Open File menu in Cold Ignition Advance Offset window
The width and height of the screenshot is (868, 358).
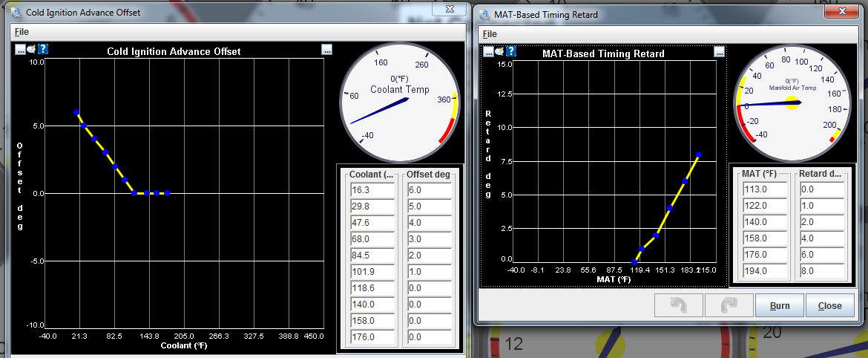(x=22, y=33)
